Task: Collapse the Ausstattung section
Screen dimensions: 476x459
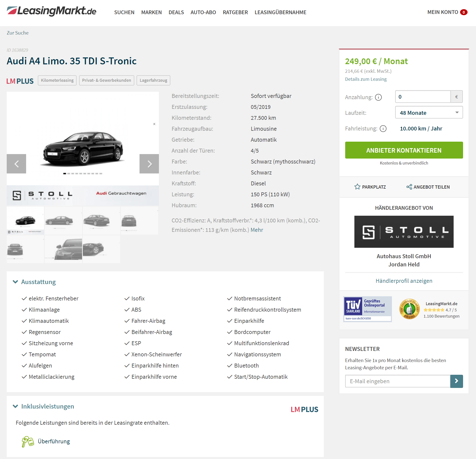Action: pyautogui.click(x=34, y=282)
